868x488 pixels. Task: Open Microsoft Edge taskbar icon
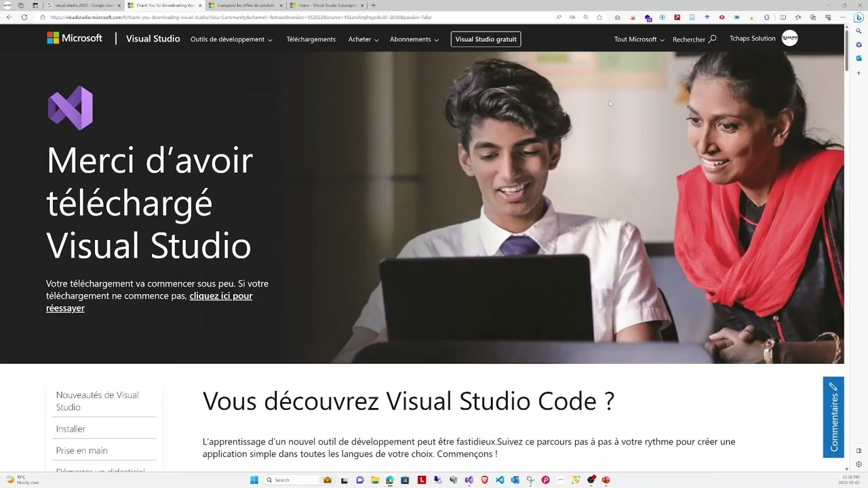(390, 480)
